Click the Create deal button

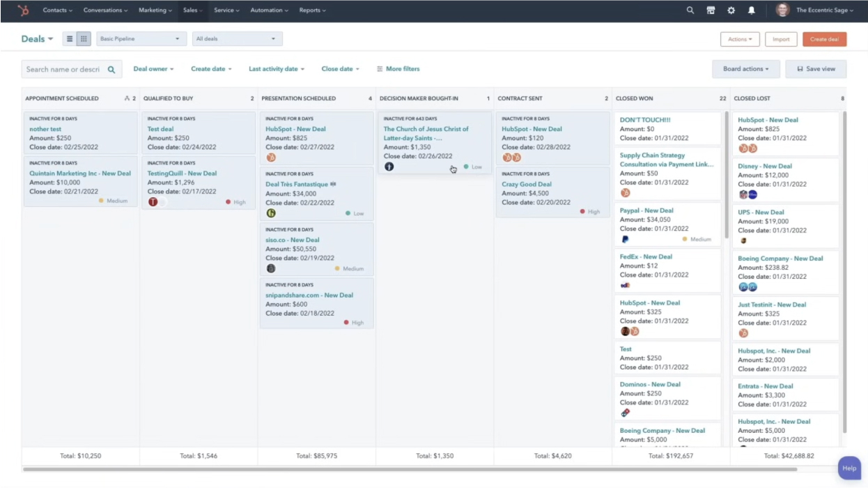coord(825,39)
